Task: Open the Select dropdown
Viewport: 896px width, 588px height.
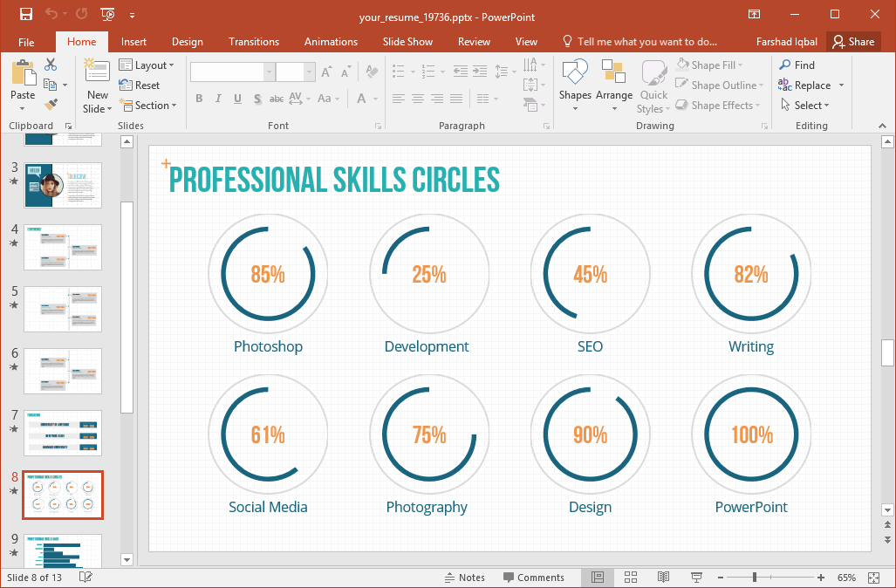Action: click(804, 106)
